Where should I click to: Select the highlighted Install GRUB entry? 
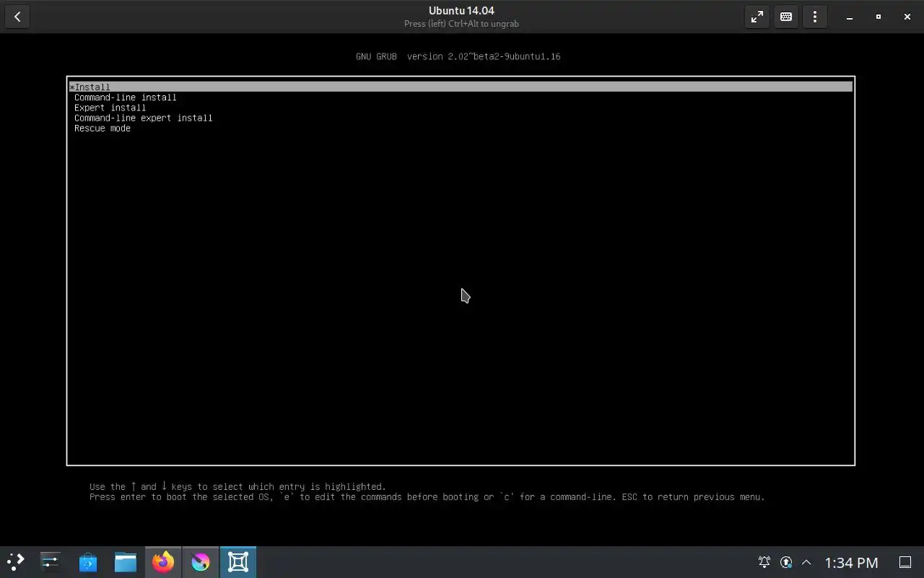click(x=461, y=87)
